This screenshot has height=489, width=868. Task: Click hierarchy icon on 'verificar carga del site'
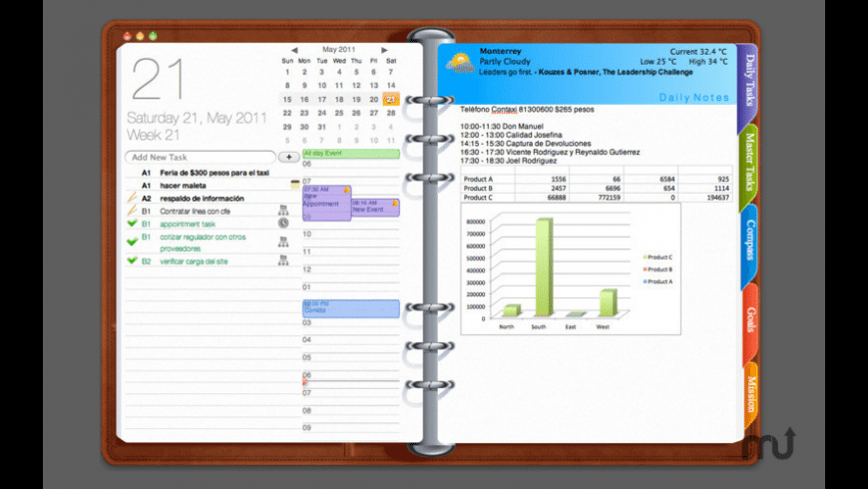coord(283,260)
